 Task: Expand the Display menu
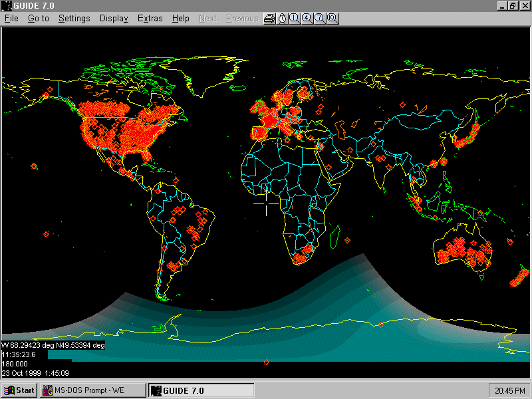click(114, 19)
